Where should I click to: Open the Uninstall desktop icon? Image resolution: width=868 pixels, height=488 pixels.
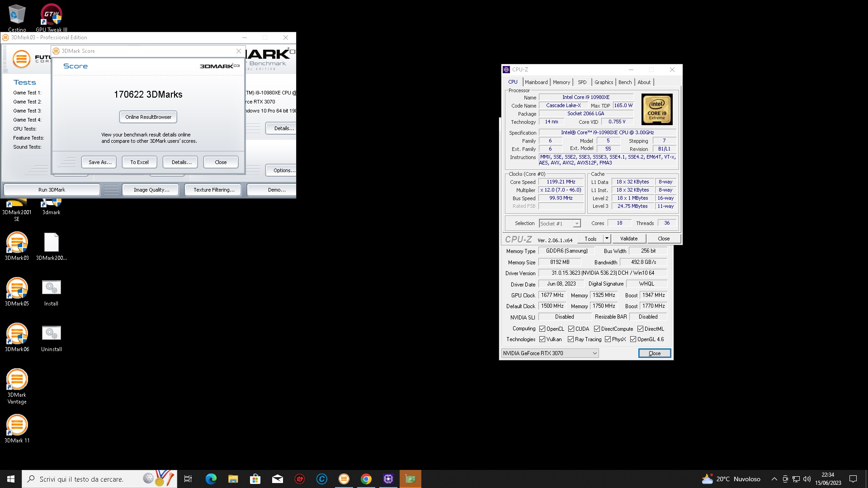(51, 338)
